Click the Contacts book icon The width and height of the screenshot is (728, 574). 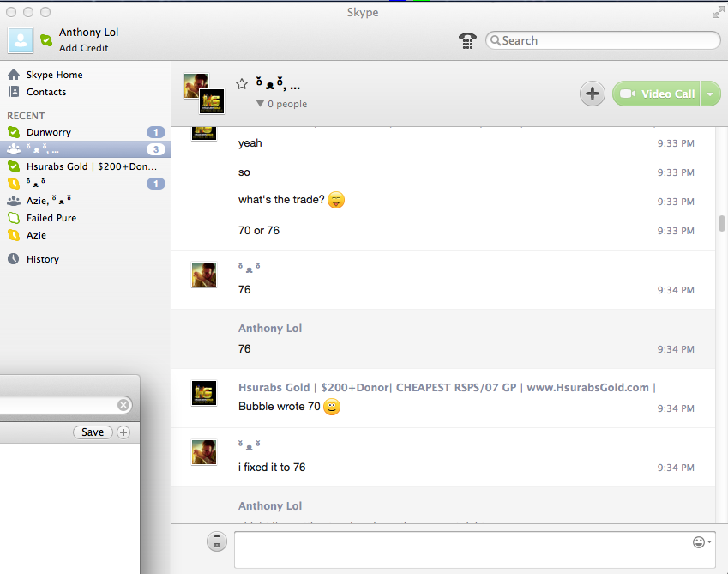point(14,92)
